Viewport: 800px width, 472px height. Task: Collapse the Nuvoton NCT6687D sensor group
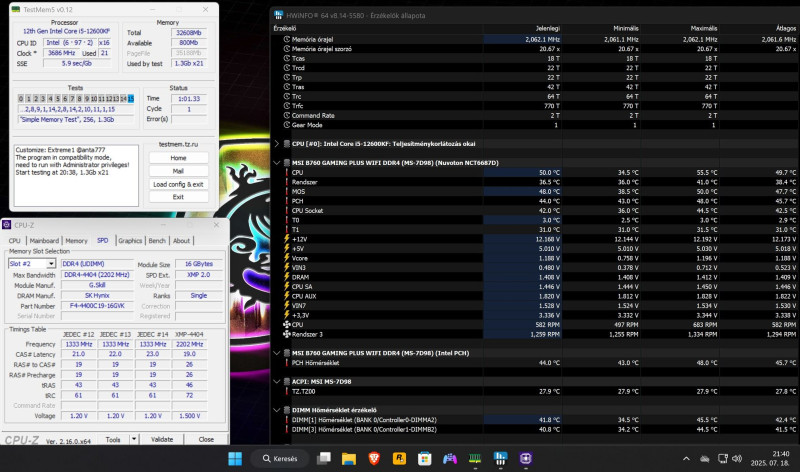click(277, 163)
